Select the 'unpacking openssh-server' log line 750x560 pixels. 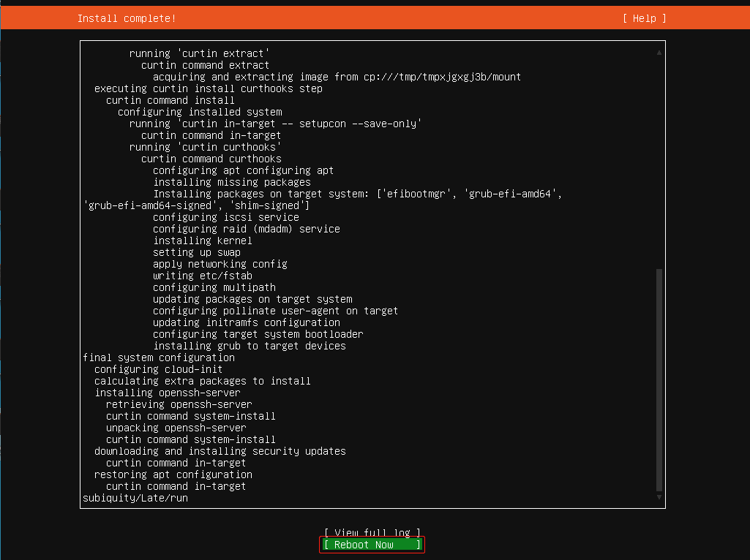(176, 428)
